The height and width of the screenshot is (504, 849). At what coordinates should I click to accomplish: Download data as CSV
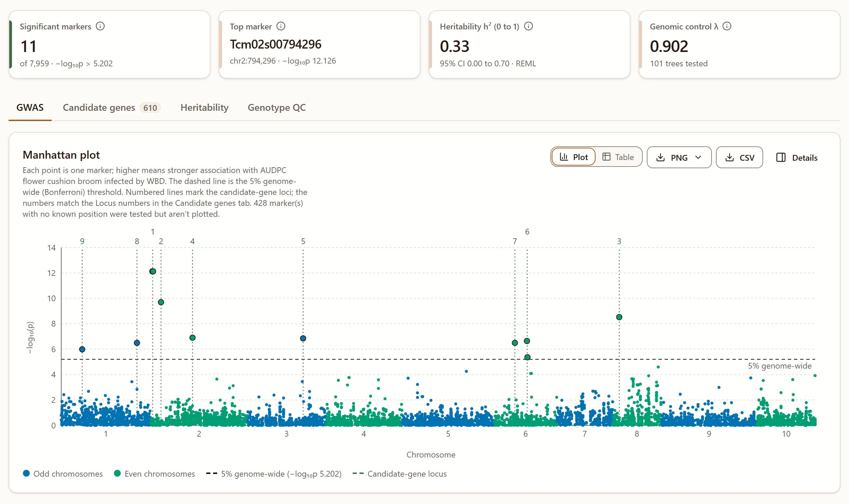(x=739, y=157)
